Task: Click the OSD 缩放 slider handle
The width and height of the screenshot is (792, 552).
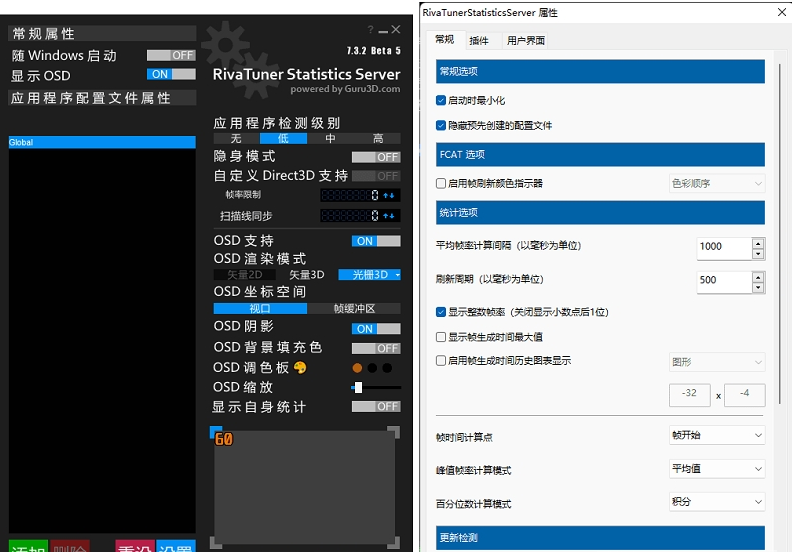Action: coord(358,387)
